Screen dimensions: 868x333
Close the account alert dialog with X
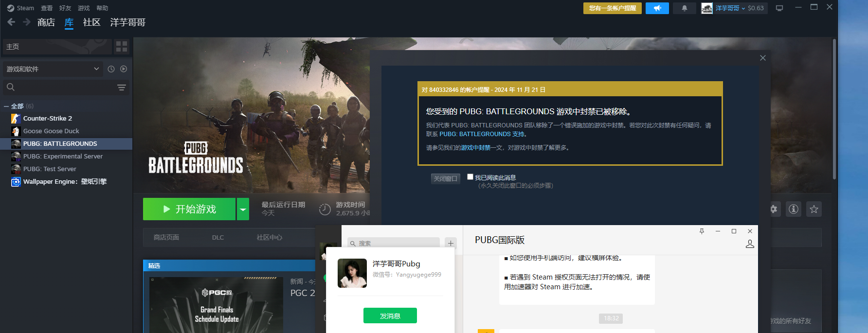(x=763, y=58)
